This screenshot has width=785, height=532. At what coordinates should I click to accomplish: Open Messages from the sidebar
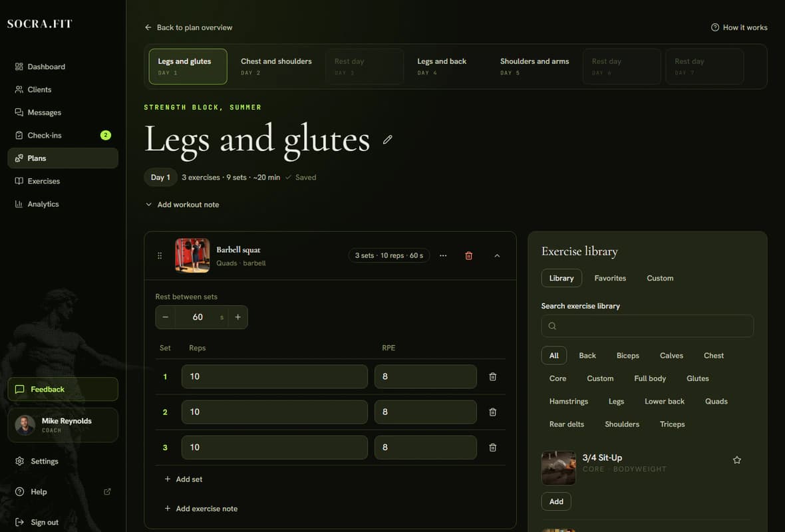point(63,112)
